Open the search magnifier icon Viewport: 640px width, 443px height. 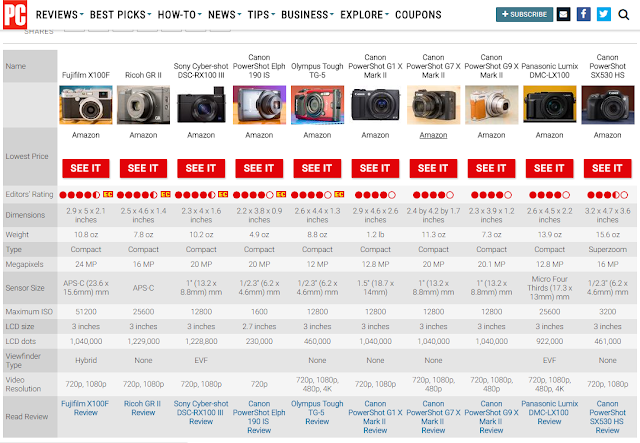[x=623, y=15]
